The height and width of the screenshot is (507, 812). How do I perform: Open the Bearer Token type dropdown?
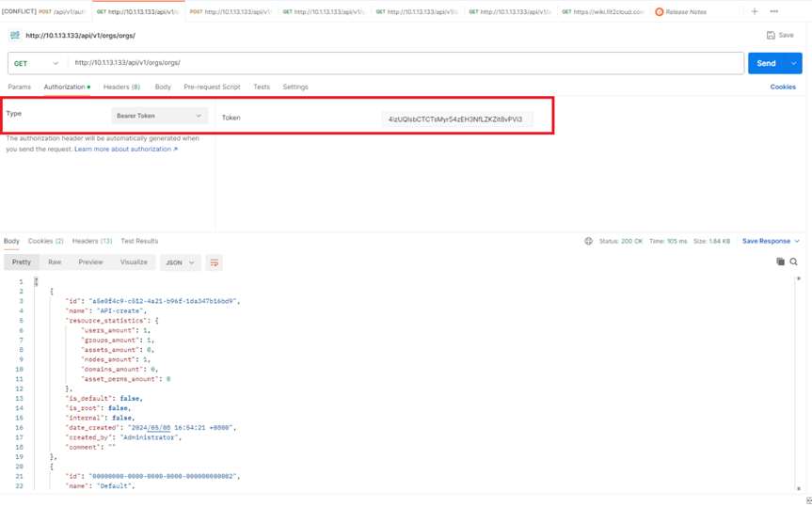point(159,116)
